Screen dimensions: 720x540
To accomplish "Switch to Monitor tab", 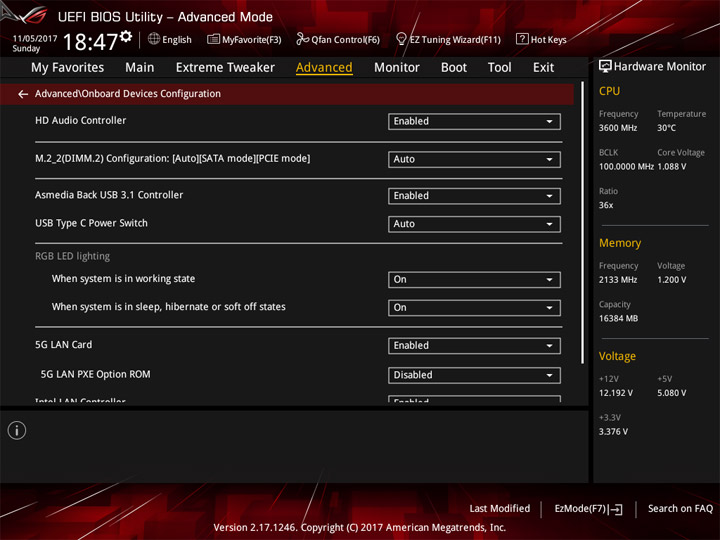I will [x=397, y=68].
